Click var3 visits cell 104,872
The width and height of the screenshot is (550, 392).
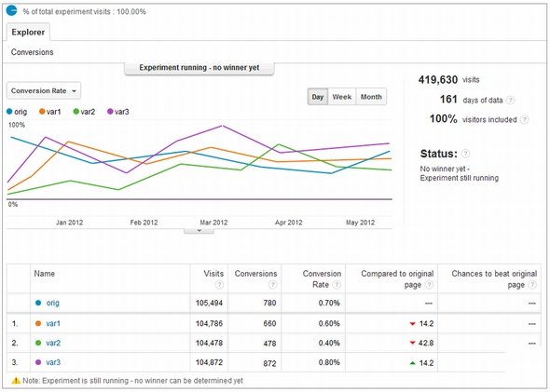(x=209, y=362)
